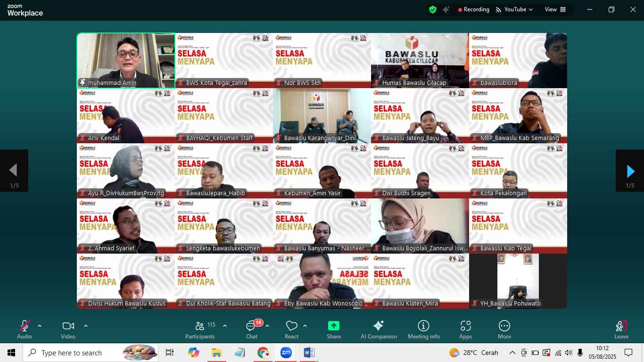Viewport: 644px width, 362px height.
Task: Open the Zoom Apps panel
Action: pos(465,329)
